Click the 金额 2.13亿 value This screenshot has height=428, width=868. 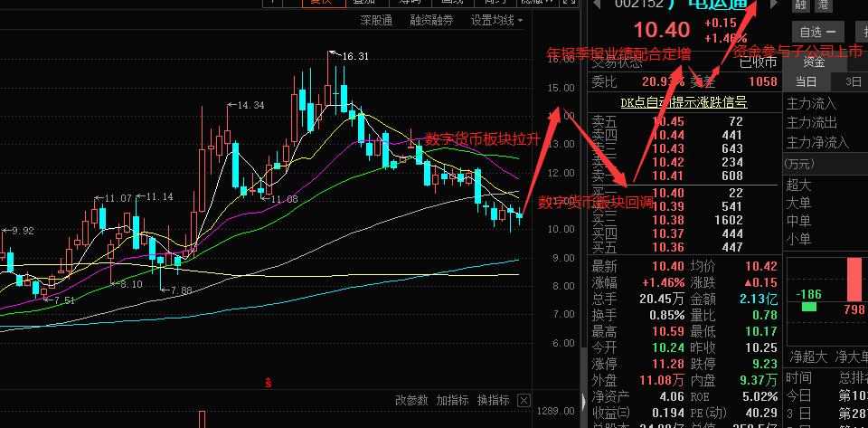click(759, 299)
